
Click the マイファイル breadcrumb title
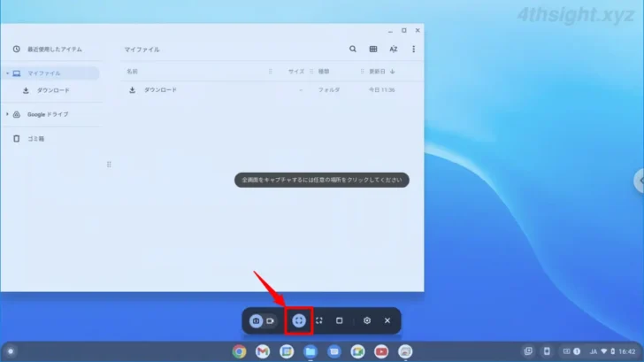click(142, 50)
